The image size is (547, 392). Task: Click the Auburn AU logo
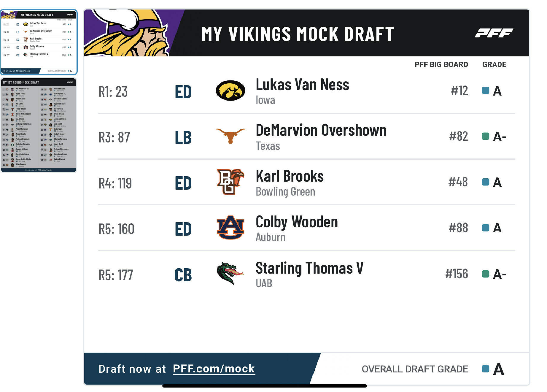coord(230,227)
